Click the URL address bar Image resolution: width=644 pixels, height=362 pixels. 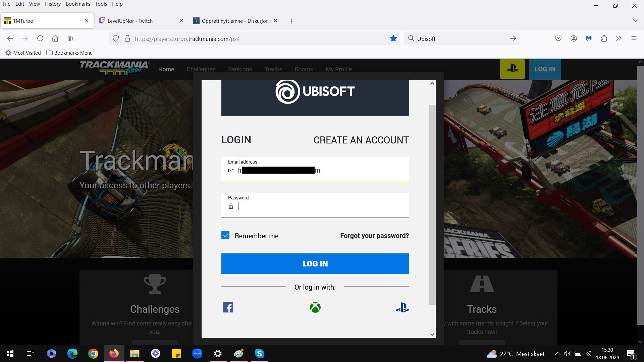coord(254,39)
